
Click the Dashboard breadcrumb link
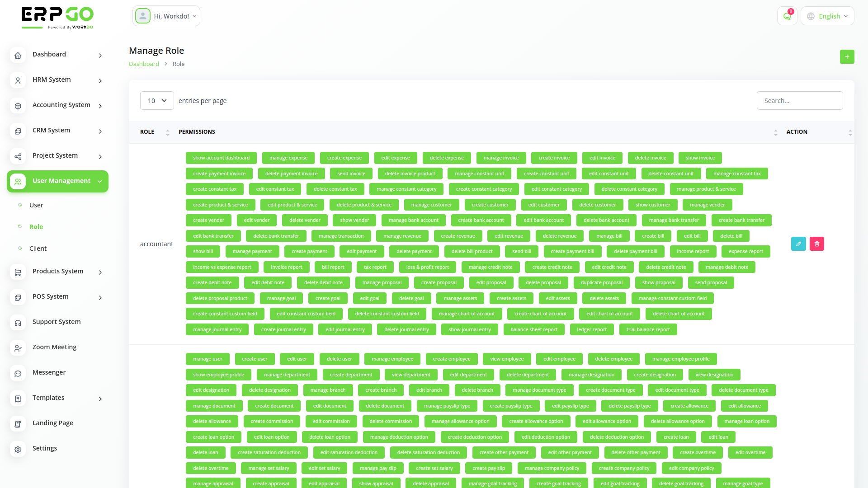[x=144, y=64]
